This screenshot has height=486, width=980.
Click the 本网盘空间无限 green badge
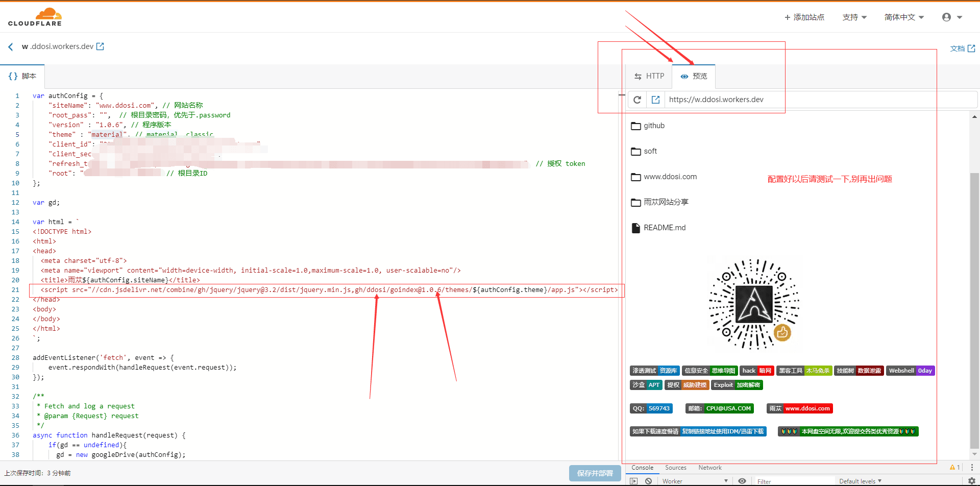(848, 431)
